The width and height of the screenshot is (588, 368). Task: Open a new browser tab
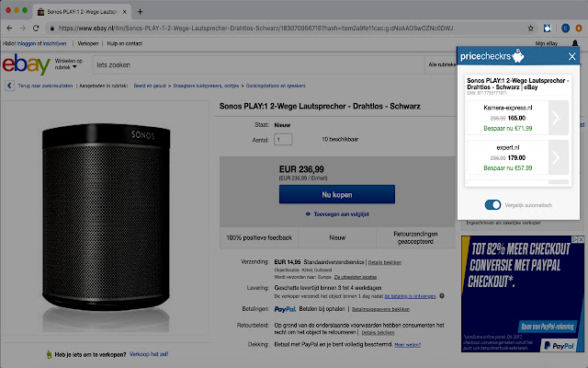(x=140, y=12)
